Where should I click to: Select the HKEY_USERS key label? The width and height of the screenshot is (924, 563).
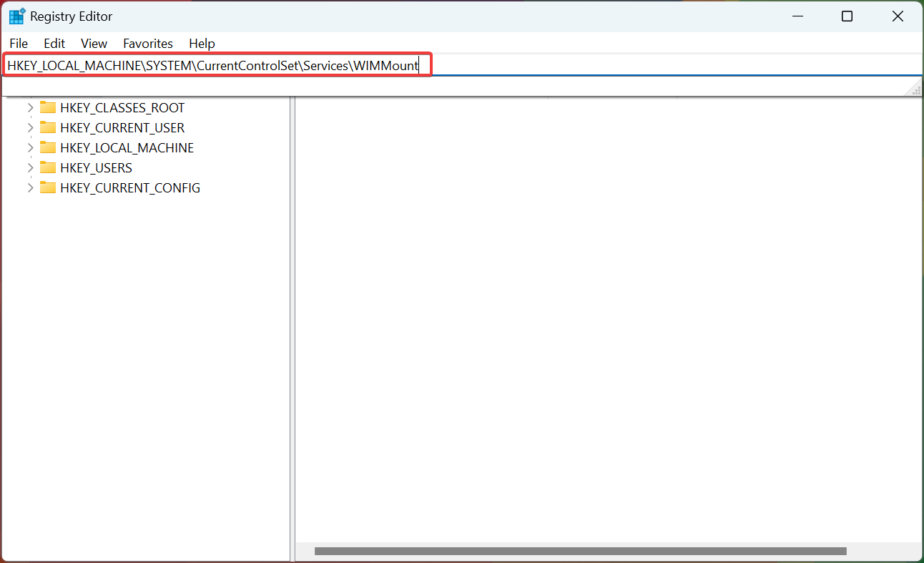point(96,168)
